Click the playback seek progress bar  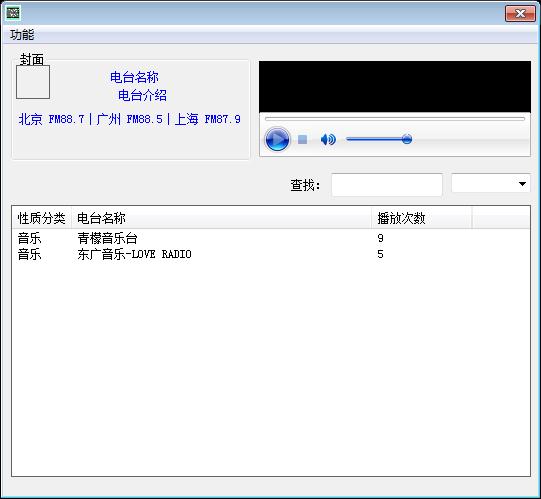pyautogui.click(x=395, y=119)
